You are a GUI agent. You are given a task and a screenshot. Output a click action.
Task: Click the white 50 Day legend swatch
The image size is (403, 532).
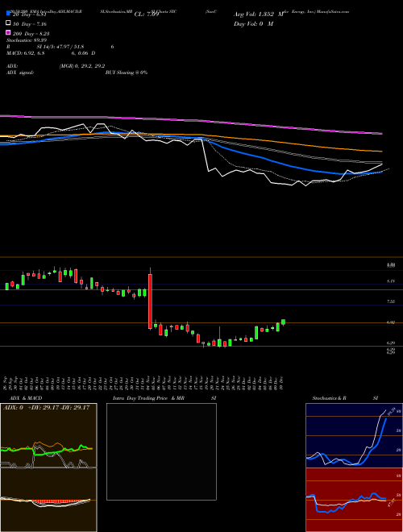tap(8, 23)
